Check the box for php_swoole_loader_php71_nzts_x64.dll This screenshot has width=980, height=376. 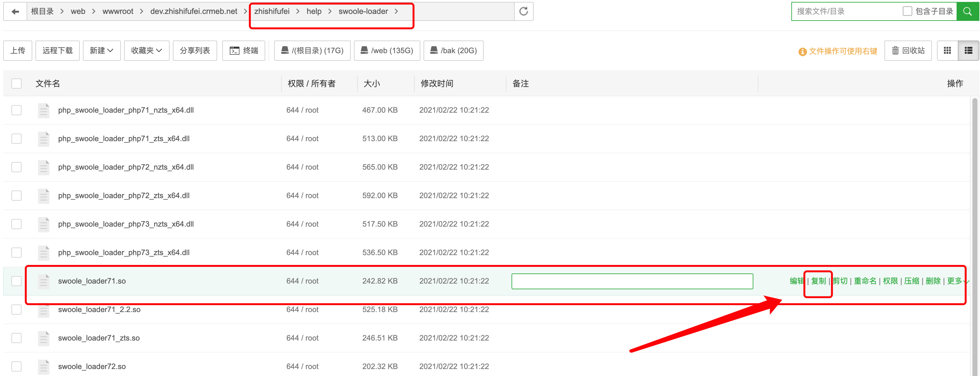[16, 110]
